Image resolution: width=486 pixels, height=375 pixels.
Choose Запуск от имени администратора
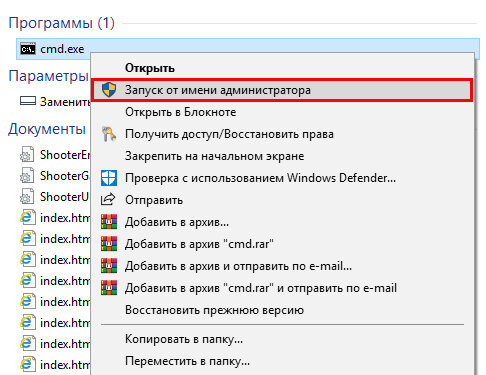(282, 90)
